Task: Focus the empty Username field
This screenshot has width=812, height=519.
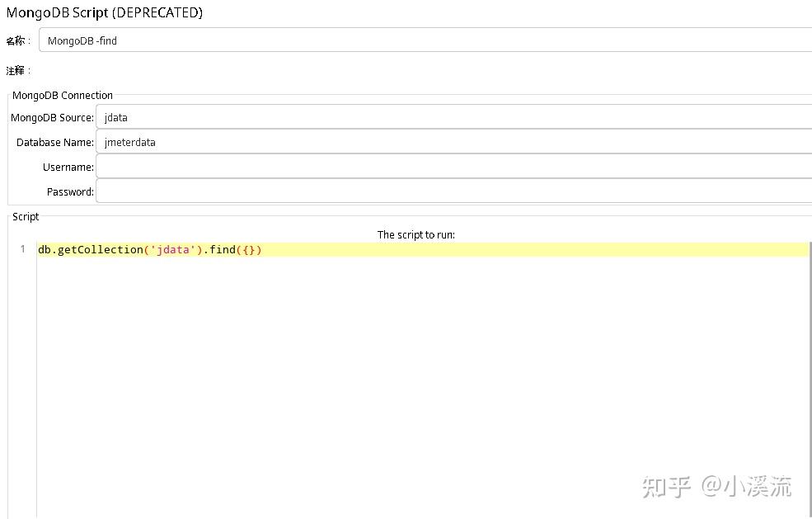Action: pyautogui.click(x=453, y=167)
